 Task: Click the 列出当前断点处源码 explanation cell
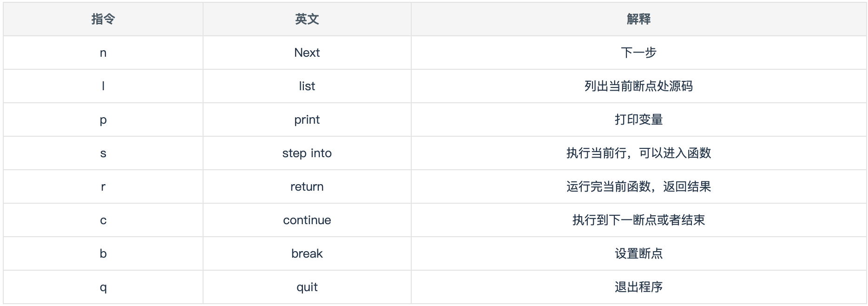pos(638,86)
